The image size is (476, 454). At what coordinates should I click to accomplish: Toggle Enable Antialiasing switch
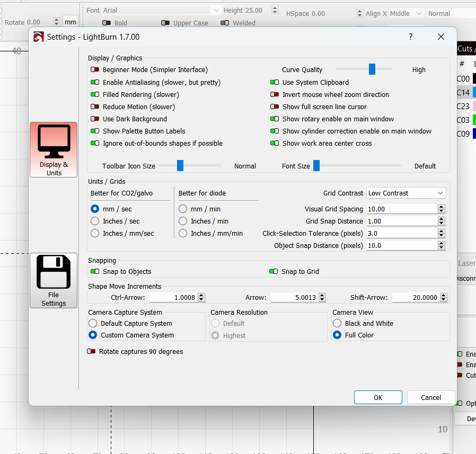tap(95, 82)
